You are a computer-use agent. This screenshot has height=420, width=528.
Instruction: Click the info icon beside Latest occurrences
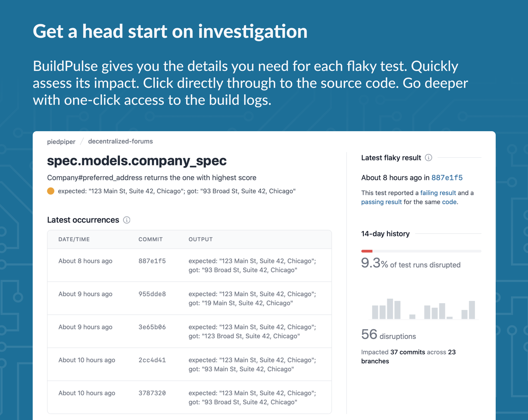click(127, 220)
